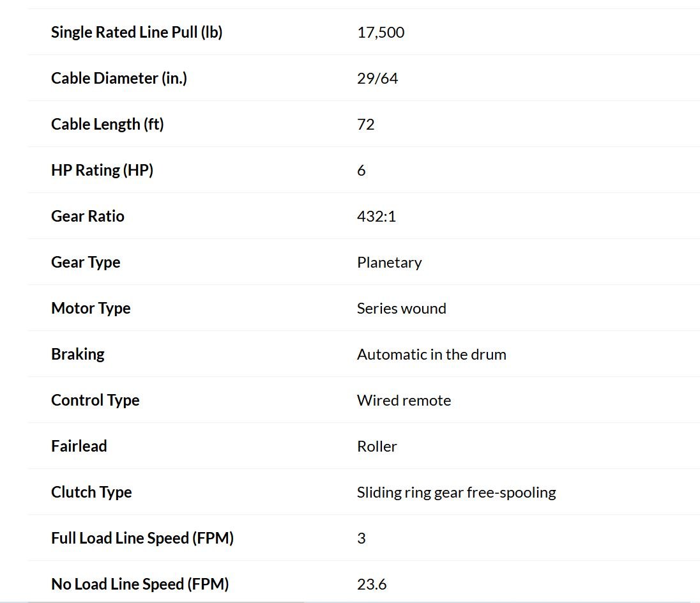The width and height of the screenshot is (700, 603).
Task: Select the Motor Type label
Action: pyautogui.click(x=91, y=308)
